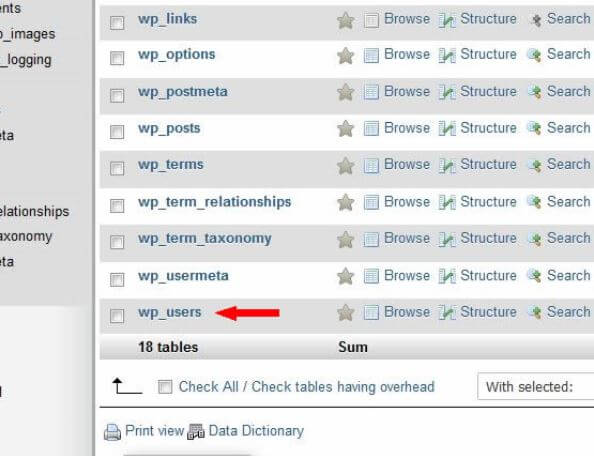Click the Structure icon for wp_postmeta
Image resolution: width=594 pixels, height=456 pixels.
coord(447,92)
